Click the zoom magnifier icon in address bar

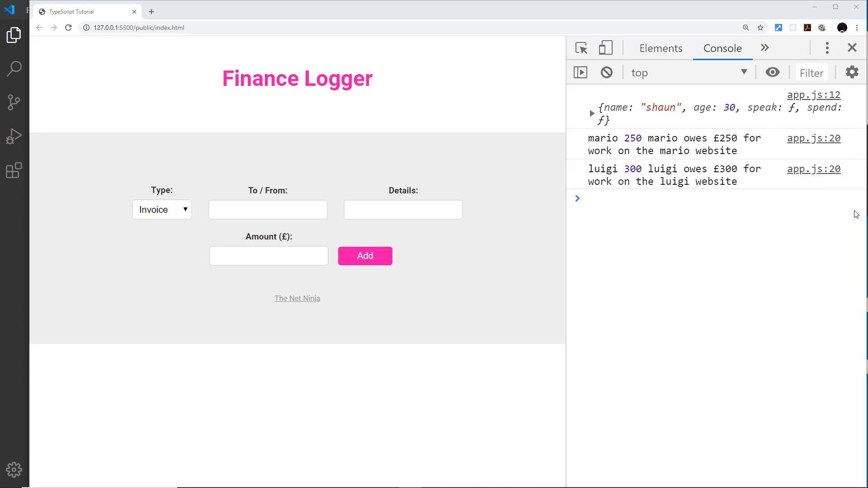(746, 28)
